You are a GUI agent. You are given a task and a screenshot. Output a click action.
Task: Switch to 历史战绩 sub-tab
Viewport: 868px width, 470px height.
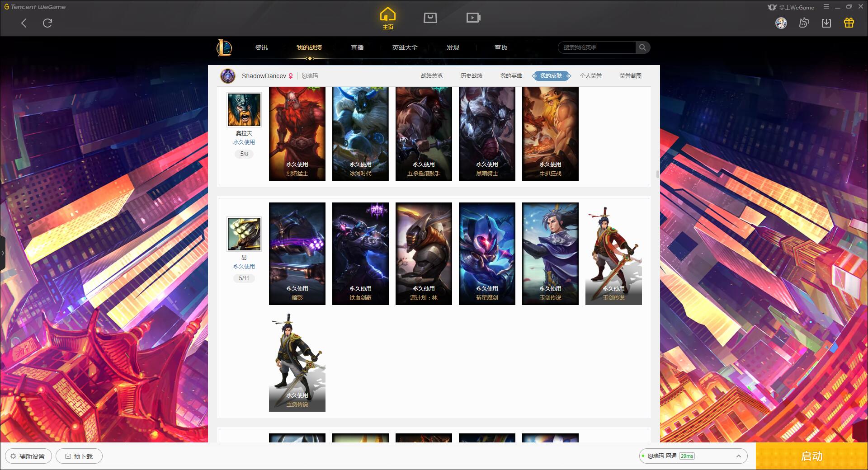point(472,76)
